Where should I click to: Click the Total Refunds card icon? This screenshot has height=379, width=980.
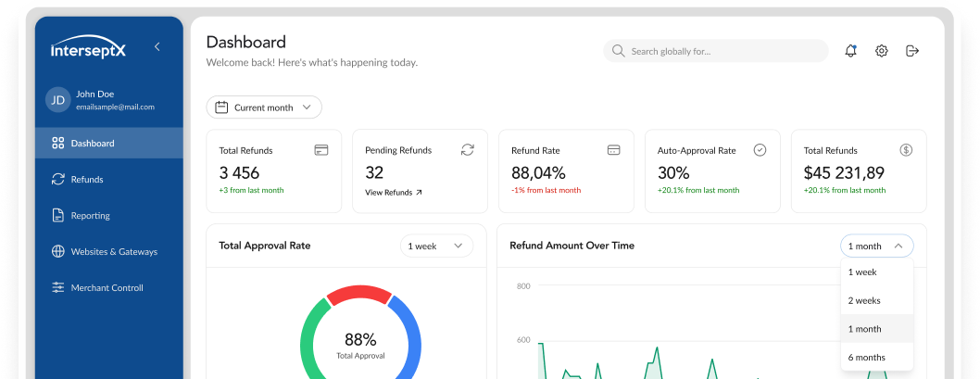point(321,150)
